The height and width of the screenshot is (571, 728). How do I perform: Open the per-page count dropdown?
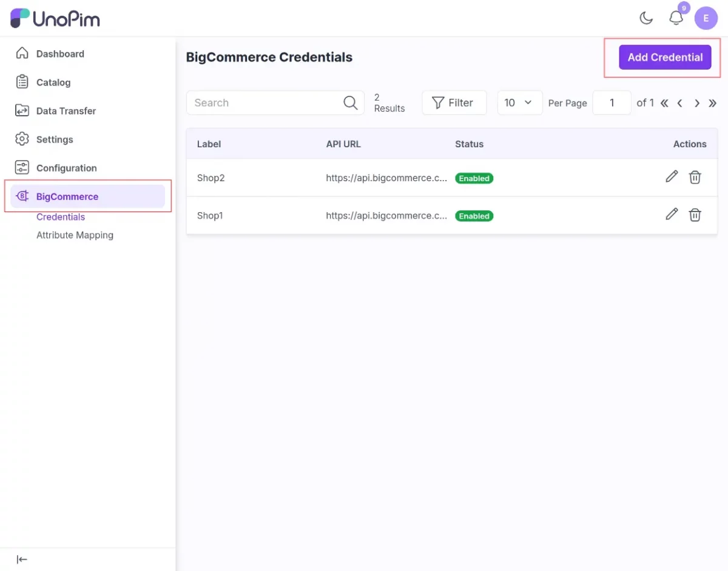[x=519, y=102]
